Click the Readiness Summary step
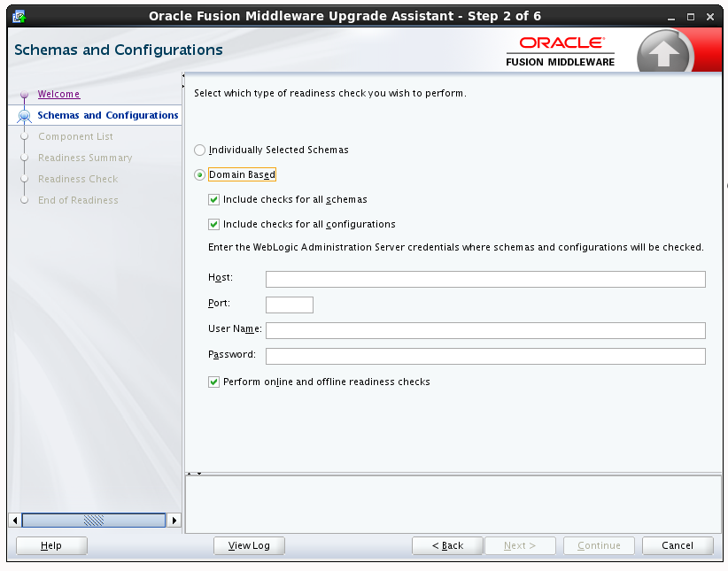 pyautogui.click(x=85, y=158)
